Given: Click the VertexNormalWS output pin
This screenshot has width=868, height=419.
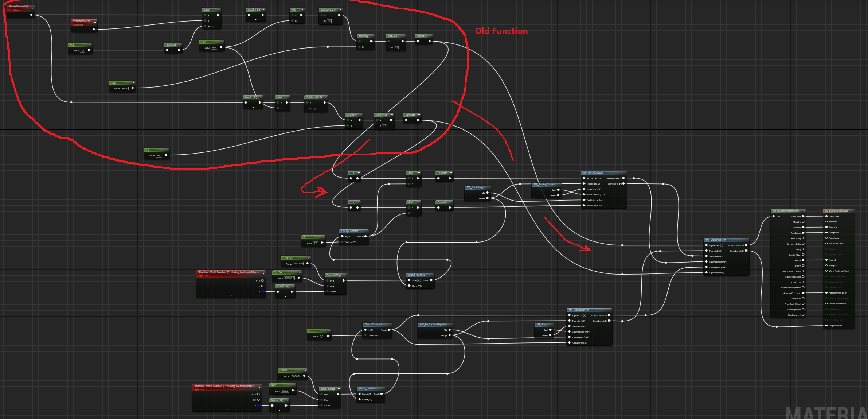Looking at the screenshot, I should pos(31,15).
